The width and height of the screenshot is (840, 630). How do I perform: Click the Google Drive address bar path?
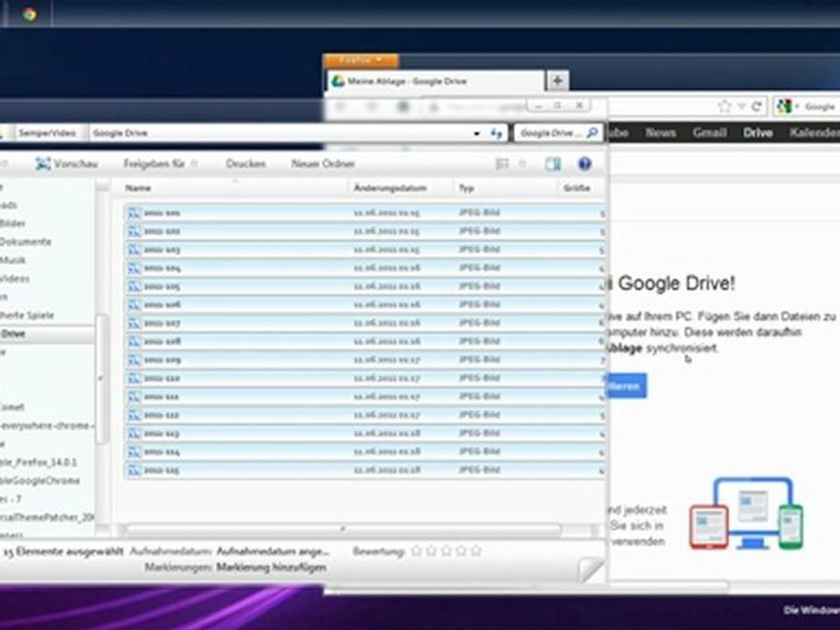[120, 133]
